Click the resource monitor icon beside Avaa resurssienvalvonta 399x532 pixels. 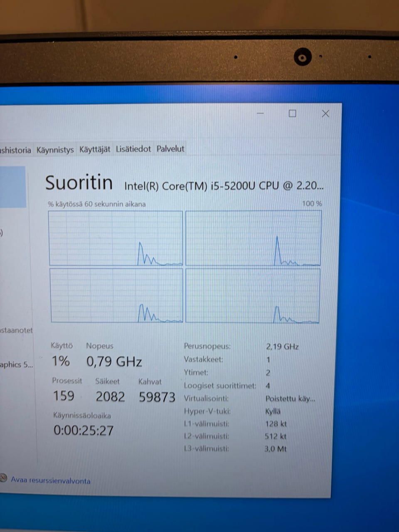pos(4,478)
